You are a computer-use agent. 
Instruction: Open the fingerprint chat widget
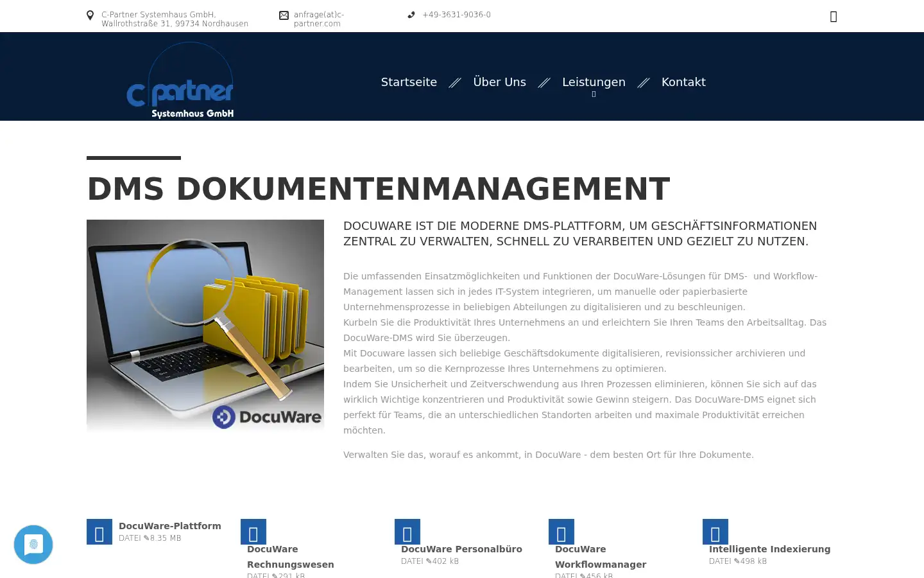(x=33, y=545)
